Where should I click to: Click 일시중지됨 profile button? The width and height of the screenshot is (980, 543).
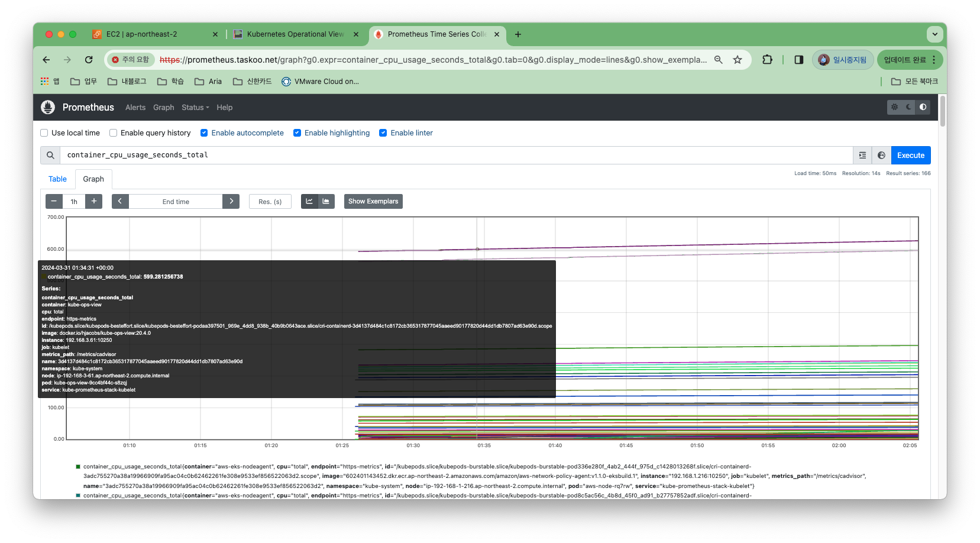click(x=843, y=60)
